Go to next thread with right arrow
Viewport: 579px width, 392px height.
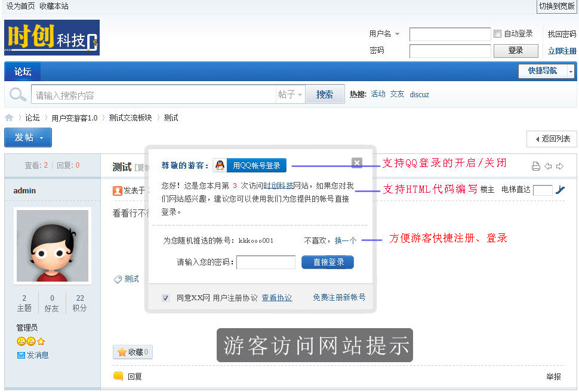560,166
